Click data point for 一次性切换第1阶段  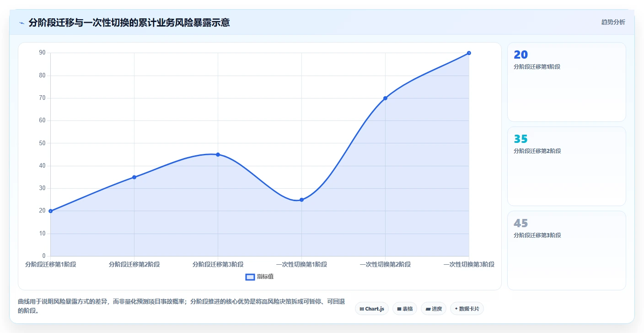click(301, 200)
